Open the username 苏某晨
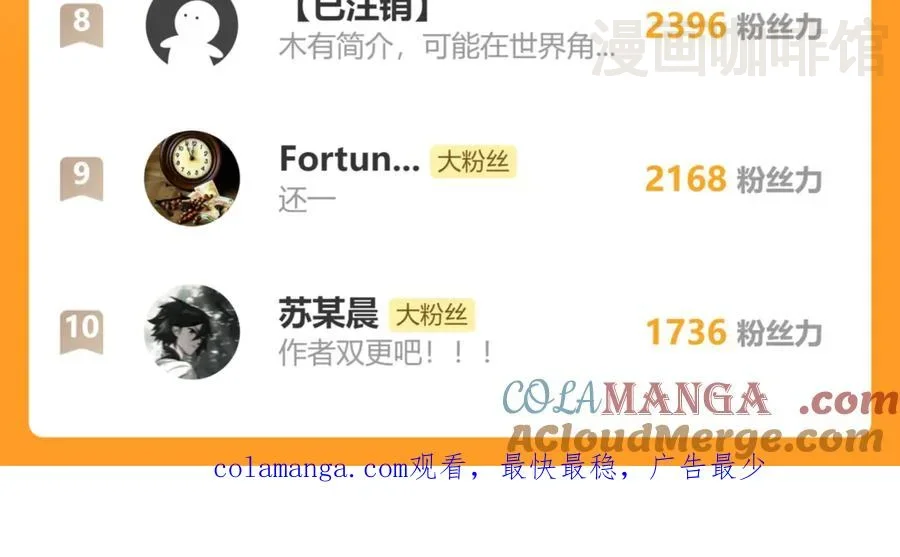 pos(328,314)
